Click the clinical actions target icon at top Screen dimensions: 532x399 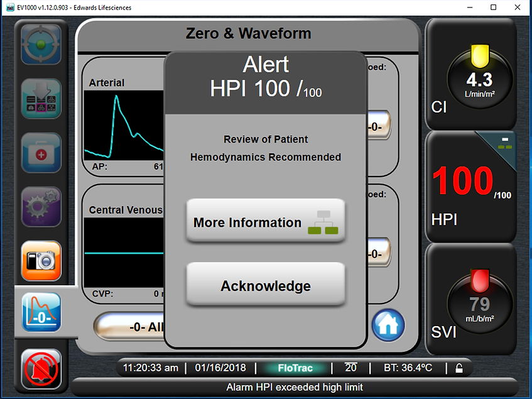point(40,44)
